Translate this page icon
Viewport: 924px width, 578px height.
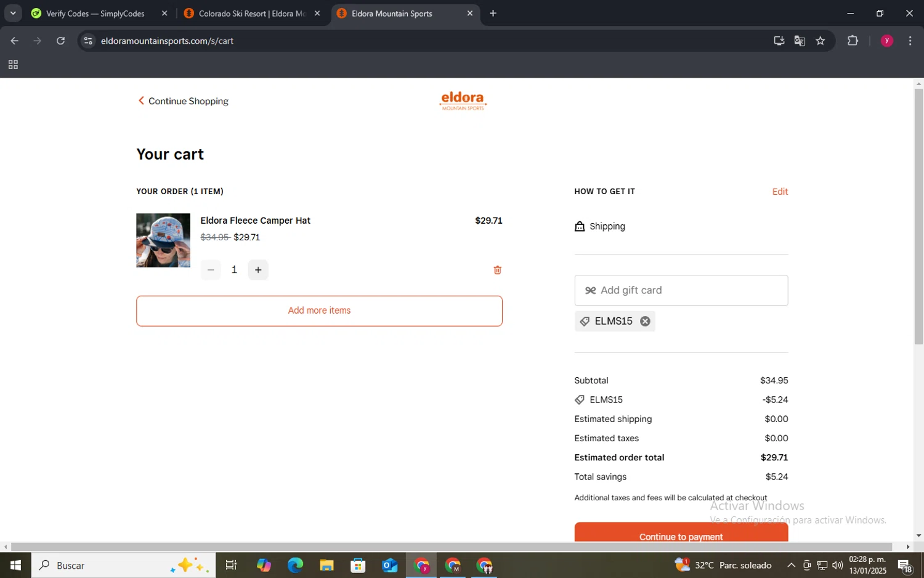[x=800, y=41]
